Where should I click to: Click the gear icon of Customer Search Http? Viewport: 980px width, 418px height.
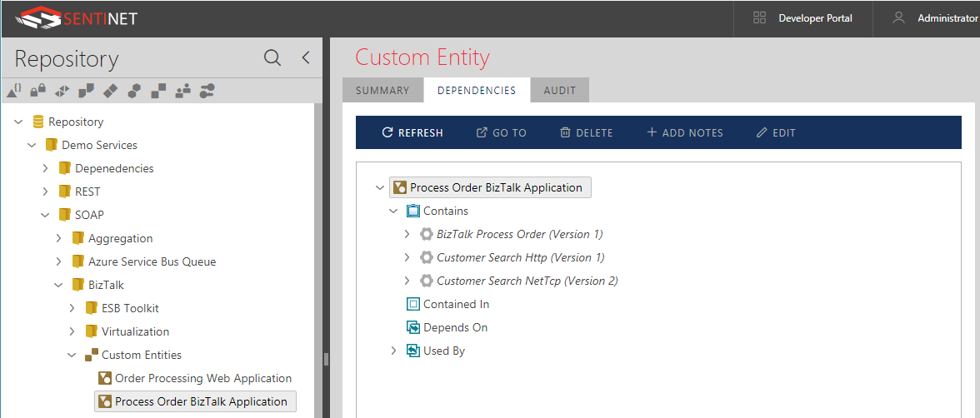click(x=427, y=257)
